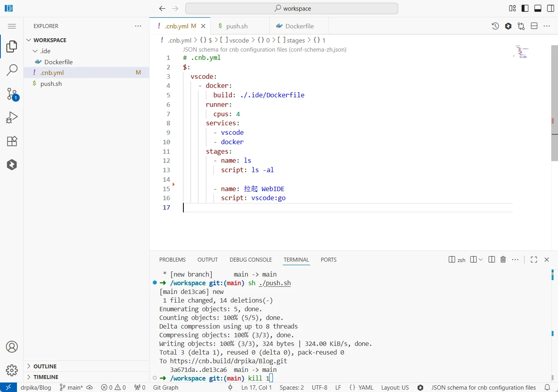Toggle primary side bar visibility
This screenshot has height=392, width=558.
pos(525,8)
